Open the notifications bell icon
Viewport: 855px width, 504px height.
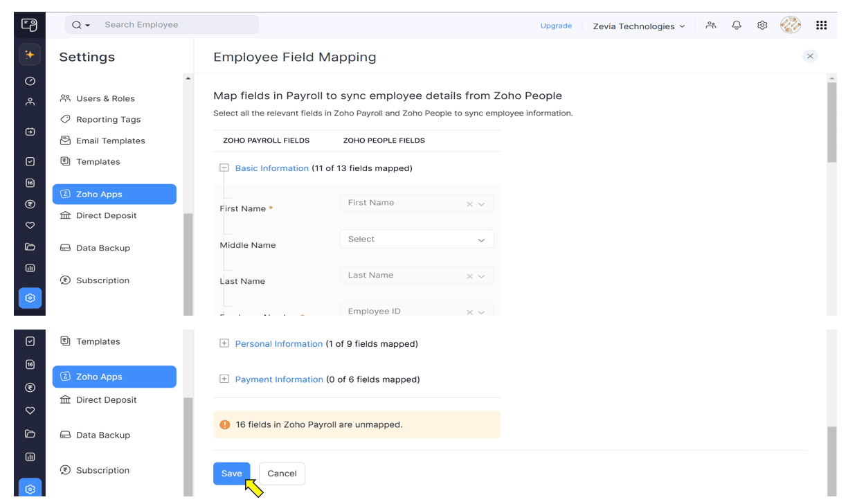click(737, 25)
